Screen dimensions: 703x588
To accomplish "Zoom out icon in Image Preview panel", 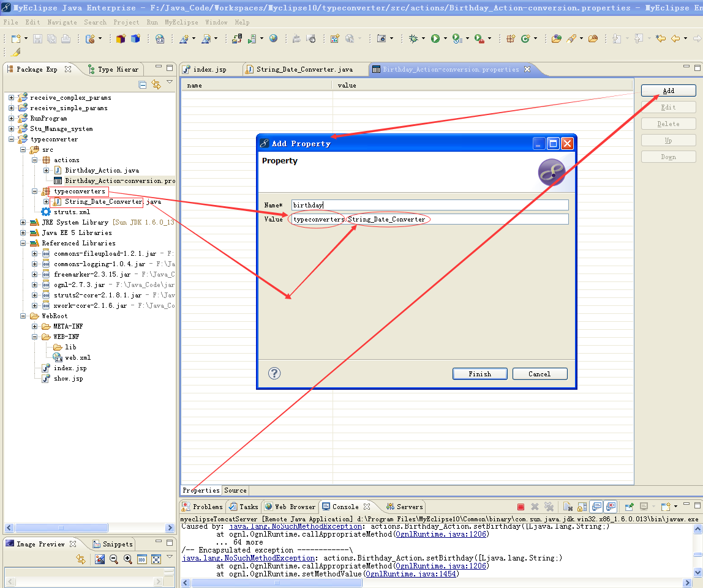I will pyautogui.click(x=113, y=559).
